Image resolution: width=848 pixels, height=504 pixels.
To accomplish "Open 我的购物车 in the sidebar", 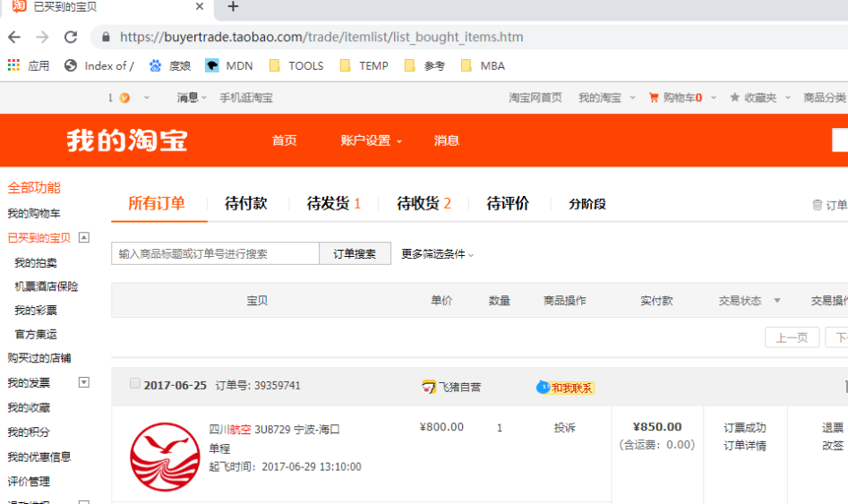I will (x=34, y=213).
